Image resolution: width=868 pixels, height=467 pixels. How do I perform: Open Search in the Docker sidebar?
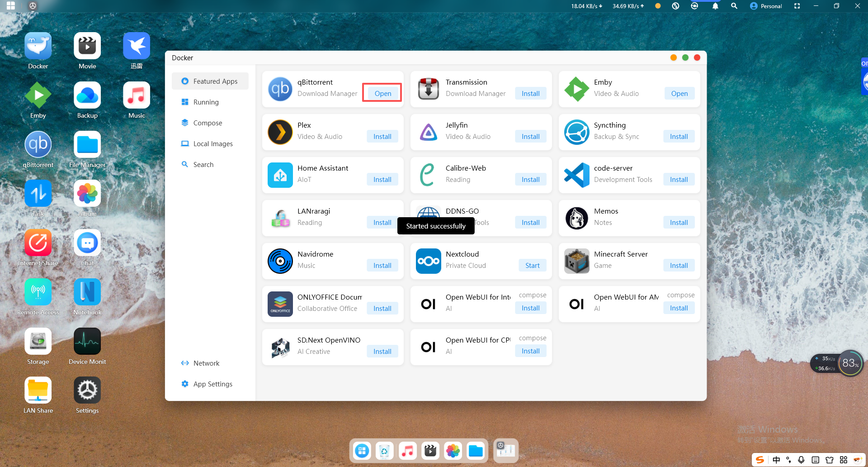click(210, 165)
